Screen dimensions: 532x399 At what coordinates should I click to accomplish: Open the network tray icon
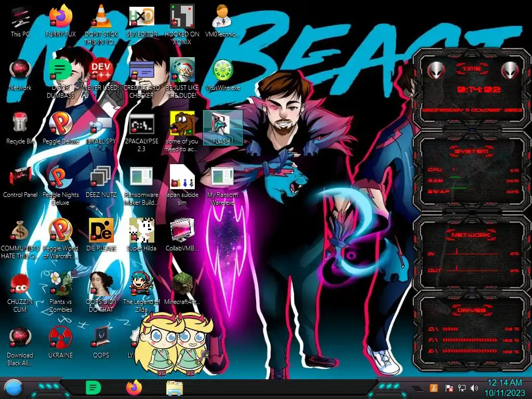point(461,388)
